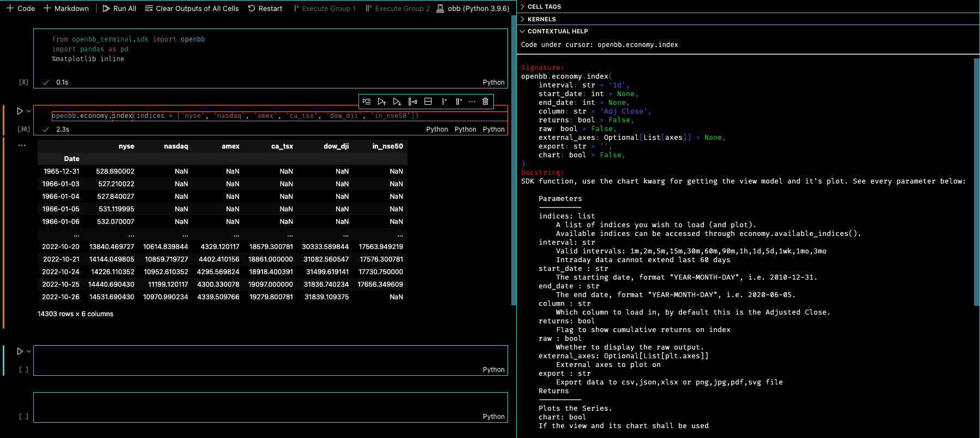Open More Actions ellipsis in cell toolbar
Screen dimensions: 980x438
pyautogui.click(x=472, y=102)
